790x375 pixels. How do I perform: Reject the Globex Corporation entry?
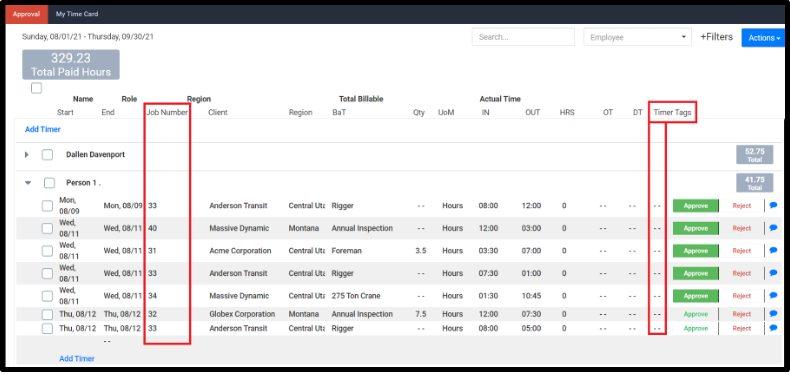[x=742, y=314]
